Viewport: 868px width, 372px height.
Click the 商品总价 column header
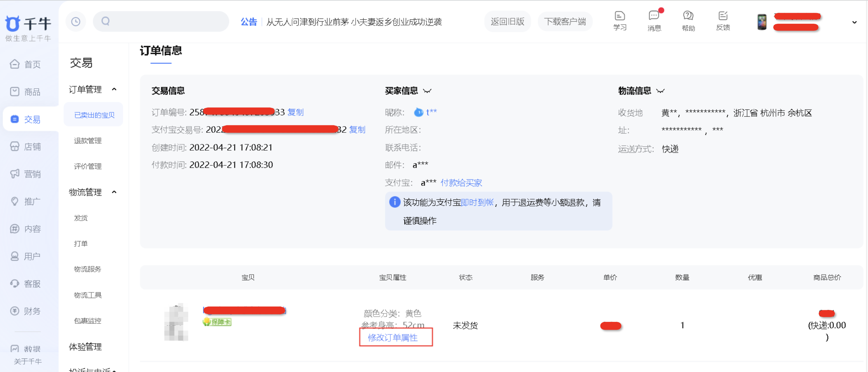[827, 277]
